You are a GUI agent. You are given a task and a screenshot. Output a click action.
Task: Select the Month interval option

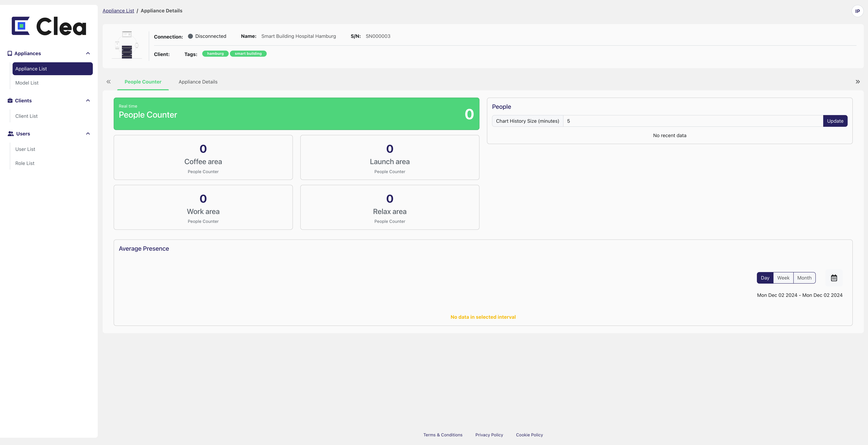tap(804, 278)
